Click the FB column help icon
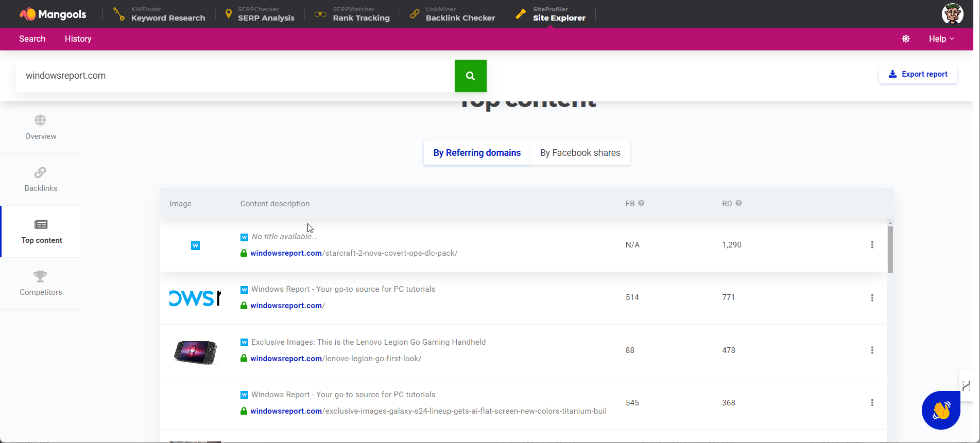 click(641, 203)
